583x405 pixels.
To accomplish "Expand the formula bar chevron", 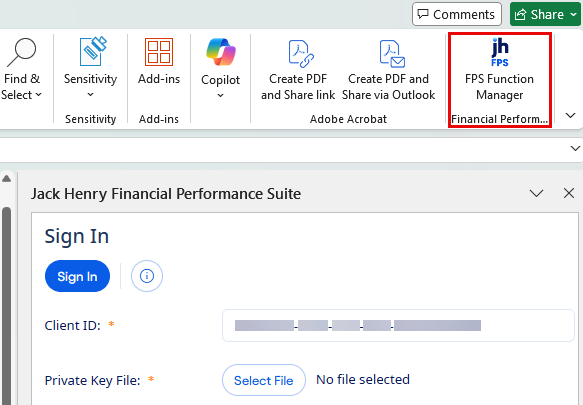I will tap(575, 148).
